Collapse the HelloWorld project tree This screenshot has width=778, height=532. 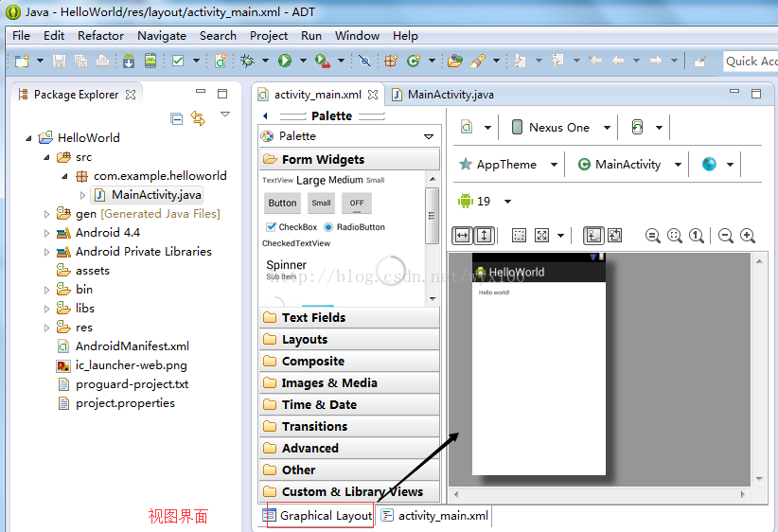coord(28,138)
